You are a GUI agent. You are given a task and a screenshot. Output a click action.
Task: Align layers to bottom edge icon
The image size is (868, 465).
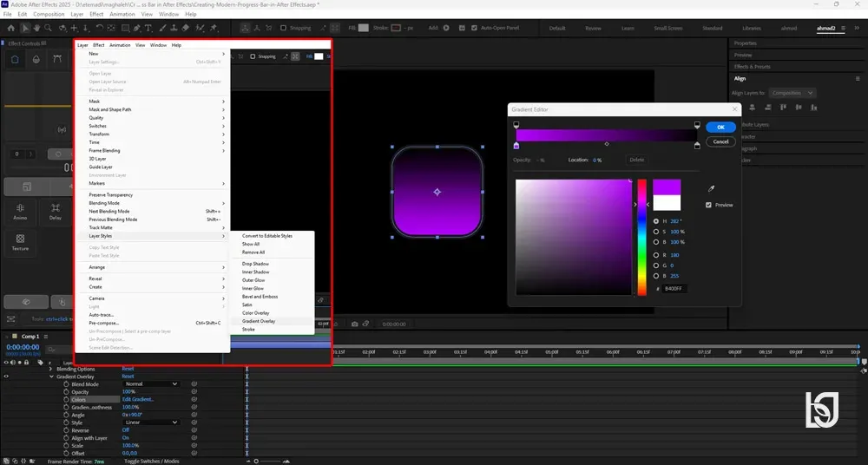coord(812,108)
